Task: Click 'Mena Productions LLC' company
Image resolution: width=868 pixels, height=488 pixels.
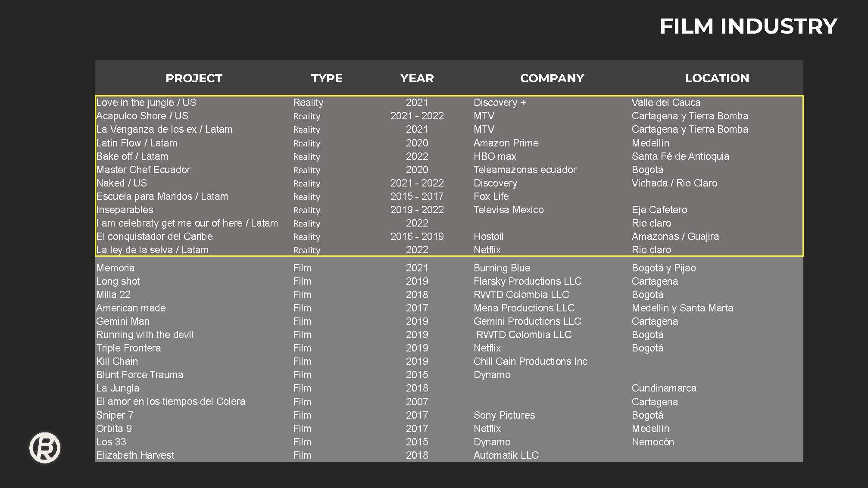Action: (524, 308)
